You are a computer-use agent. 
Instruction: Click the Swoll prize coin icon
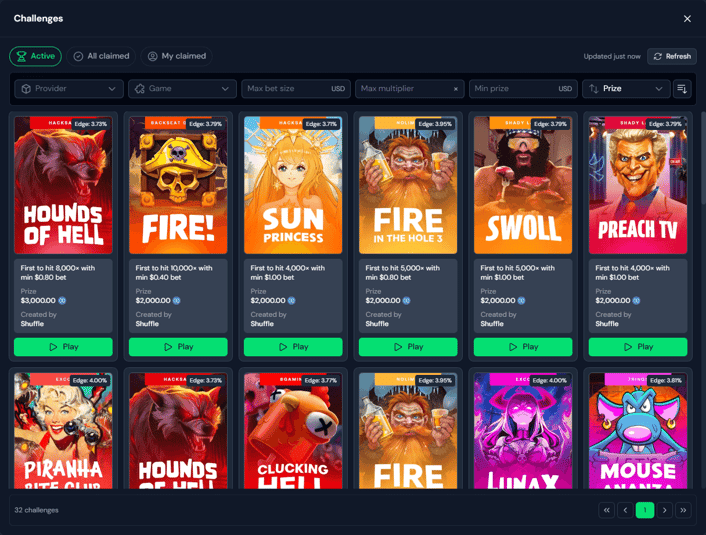pos(521,300)
